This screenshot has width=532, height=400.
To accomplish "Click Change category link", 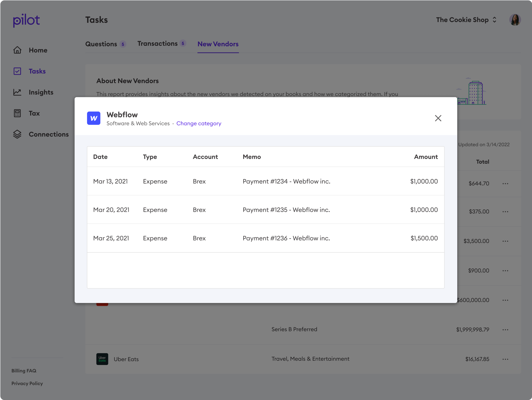I will pyautogui.click(x=199, y=124).
